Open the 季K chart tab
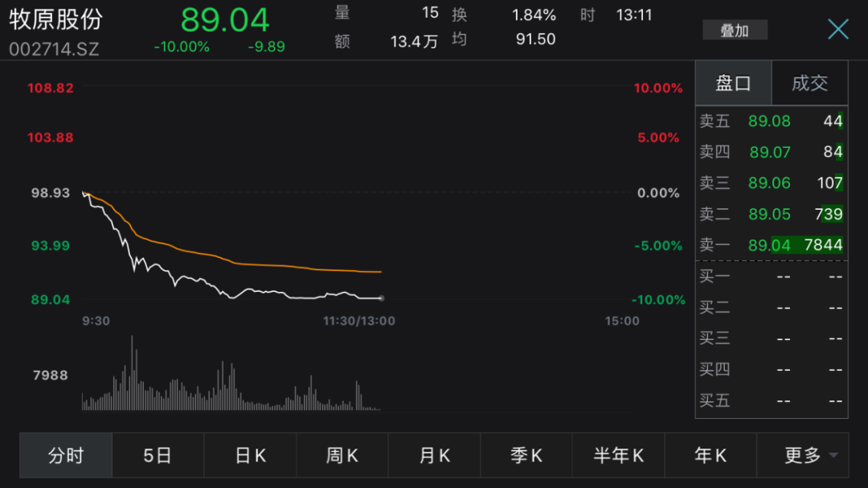The width and height of the screenshot is (868, 488). (526, 455)
